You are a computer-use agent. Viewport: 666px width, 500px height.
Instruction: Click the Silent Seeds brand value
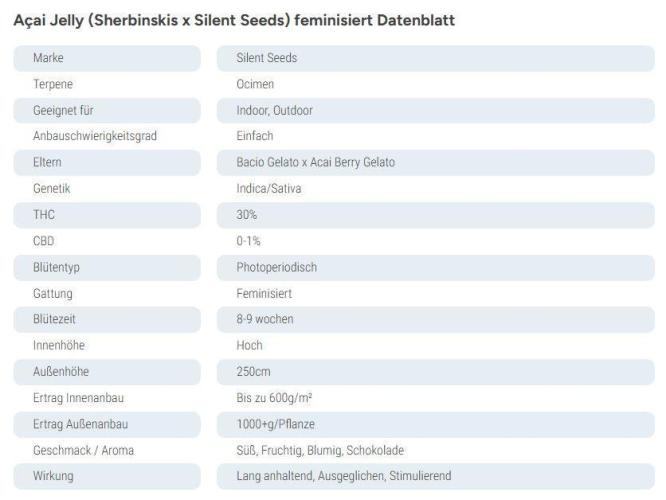[266, 58]
